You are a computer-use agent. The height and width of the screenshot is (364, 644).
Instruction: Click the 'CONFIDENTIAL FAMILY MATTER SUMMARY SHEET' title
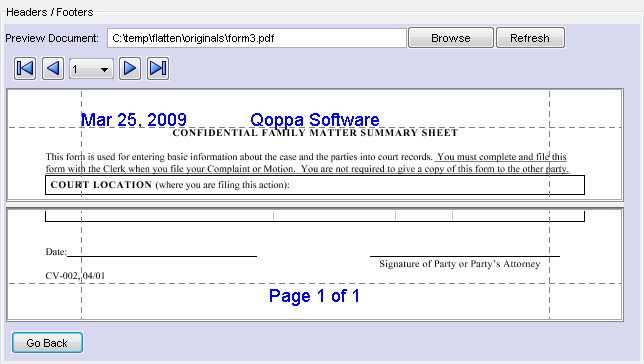coord(315,133)
